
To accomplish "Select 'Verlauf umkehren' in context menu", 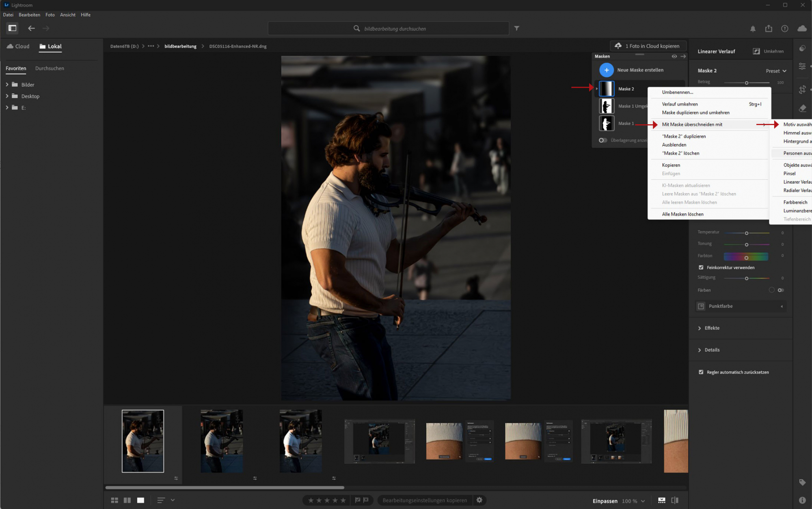I will (680, 104).
